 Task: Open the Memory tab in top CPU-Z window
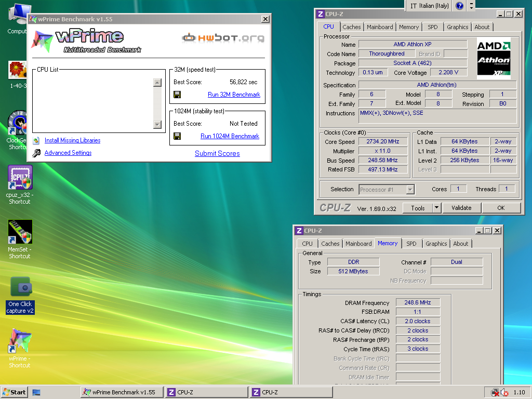click(x=409, y=27)
